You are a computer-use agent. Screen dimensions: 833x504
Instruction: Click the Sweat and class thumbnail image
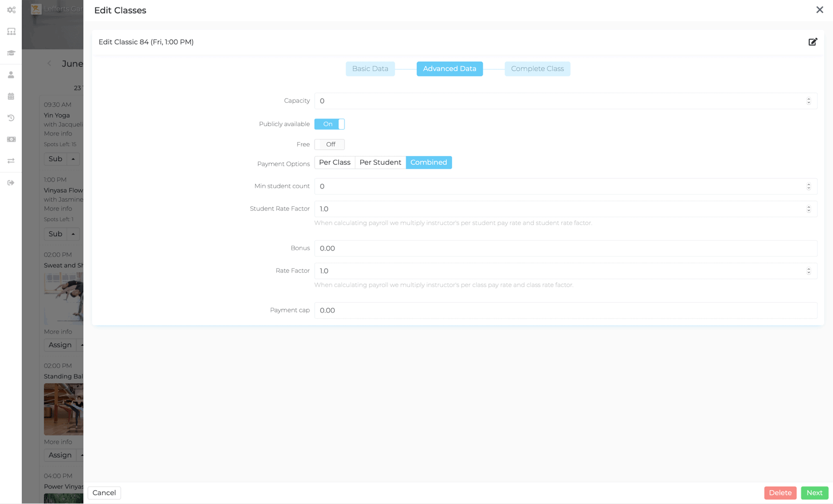click(x=64, y=299)
